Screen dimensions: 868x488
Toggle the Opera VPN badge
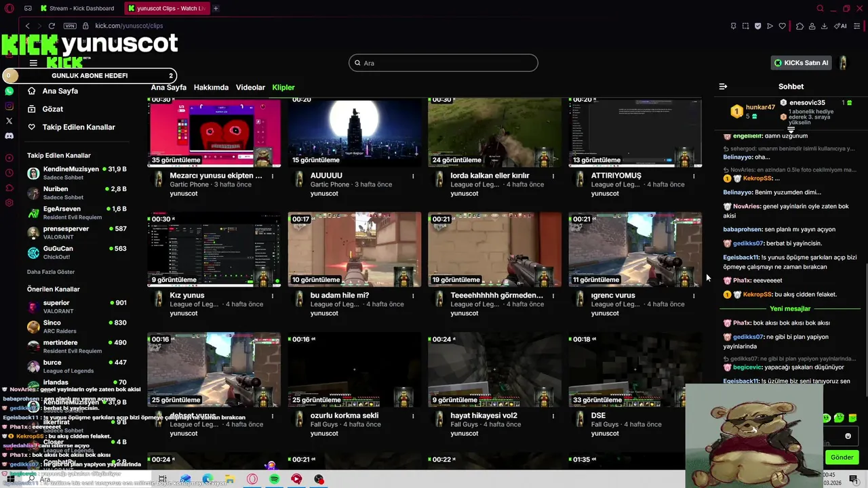pos(70,26)
